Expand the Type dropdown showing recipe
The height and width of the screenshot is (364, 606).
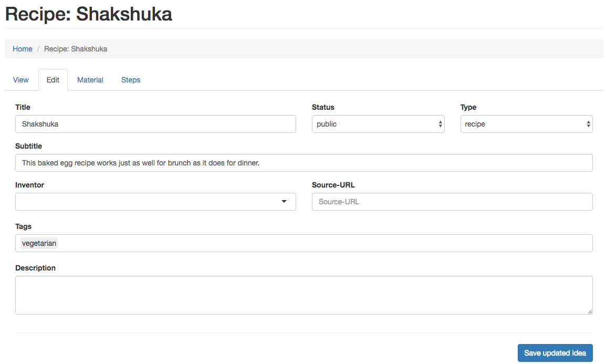click(x=526, y=124)
